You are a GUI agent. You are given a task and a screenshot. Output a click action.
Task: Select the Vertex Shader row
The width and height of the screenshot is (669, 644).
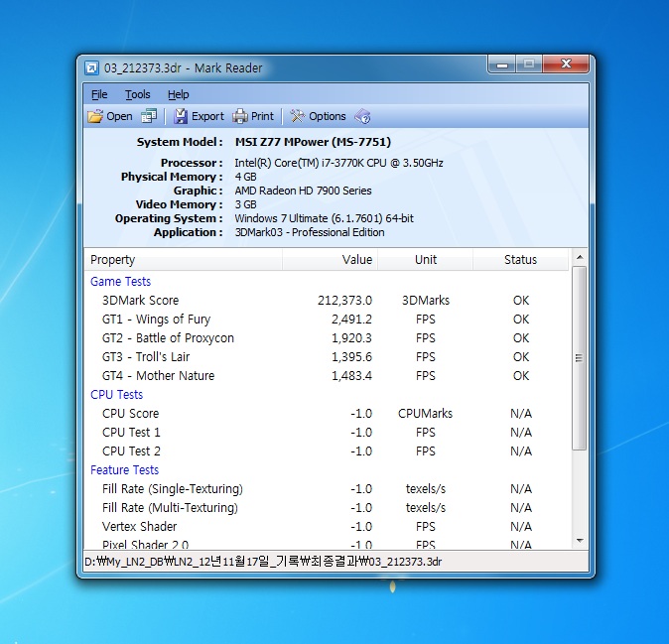pyautogui.click(x=327, y=526)
